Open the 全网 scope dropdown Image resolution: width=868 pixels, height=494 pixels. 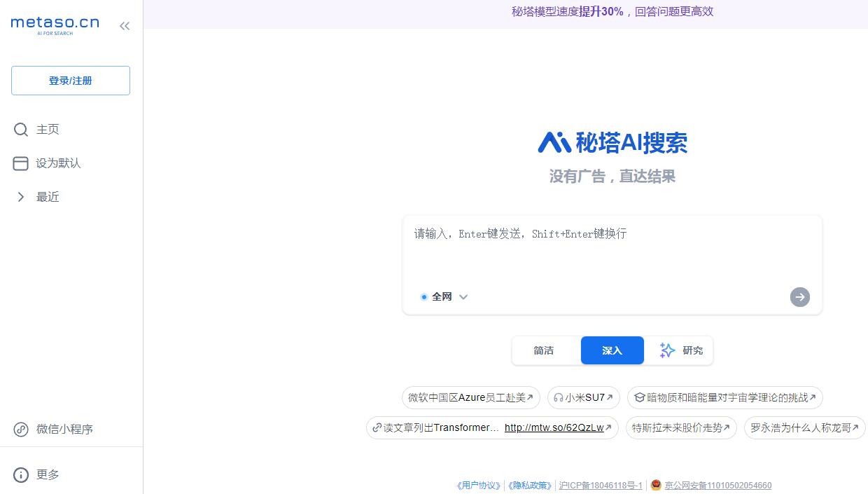tap(463, 296)
